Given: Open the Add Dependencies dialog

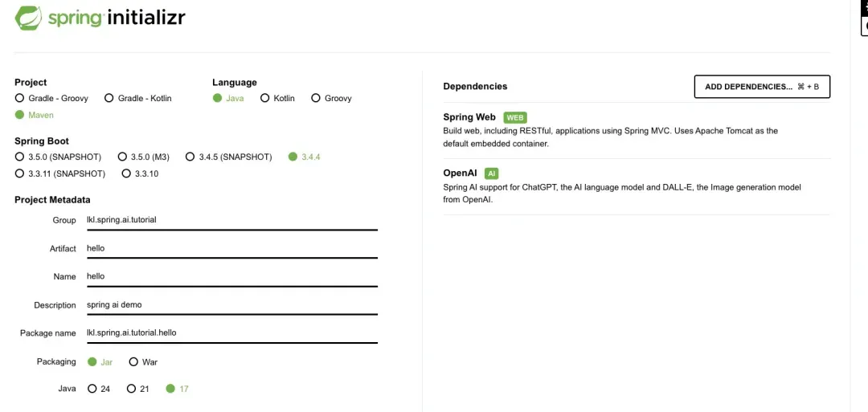Looking at the screenshot, I should coord(762,87).
